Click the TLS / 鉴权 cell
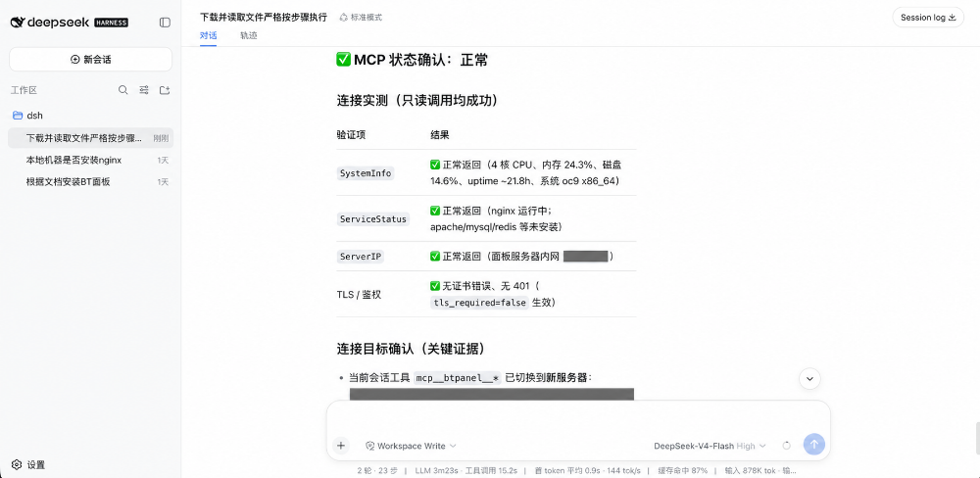The height and width of the screenshot is (478, 980). tap(359, 294)
